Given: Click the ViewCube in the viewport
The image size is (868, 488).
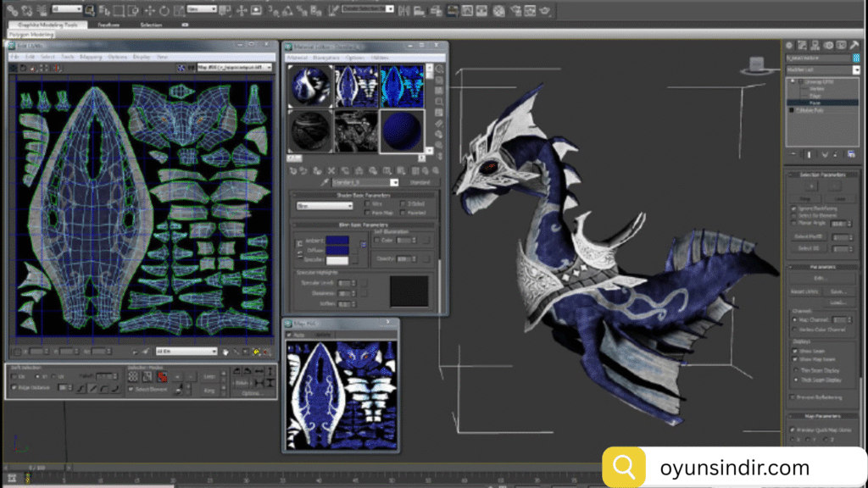Looking at the screenshot, I should [755, 65].
